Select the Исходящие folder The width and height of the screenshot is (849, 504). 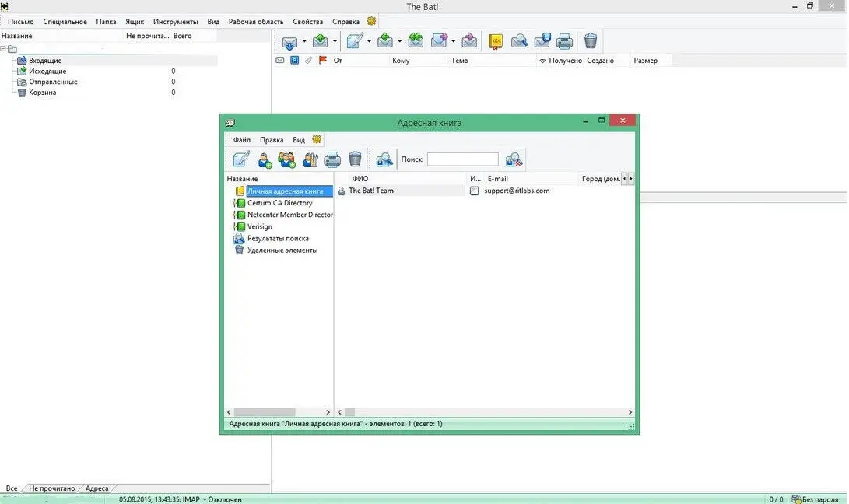pyautogui.click(x=47, y=71)
